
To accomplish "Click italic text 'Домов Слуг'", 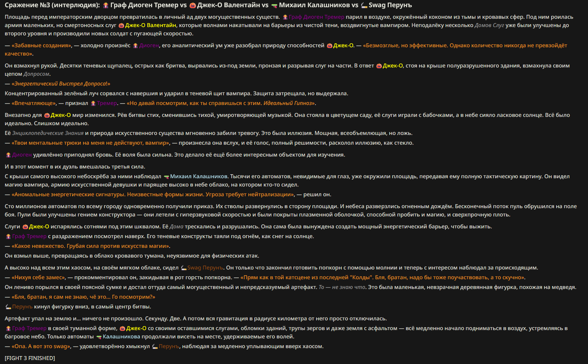I will point(489,25).
